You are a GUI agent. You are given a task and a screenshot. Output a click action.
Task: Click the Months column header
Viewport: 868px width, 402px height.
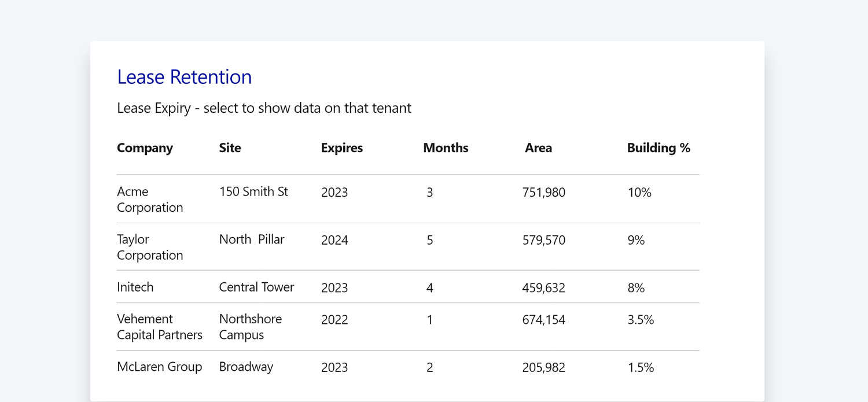(446, 148)
